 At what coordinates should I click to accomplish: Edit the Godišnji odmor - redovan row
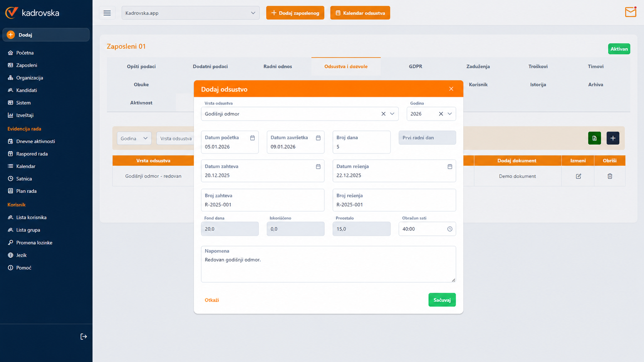tap(578, 176)
